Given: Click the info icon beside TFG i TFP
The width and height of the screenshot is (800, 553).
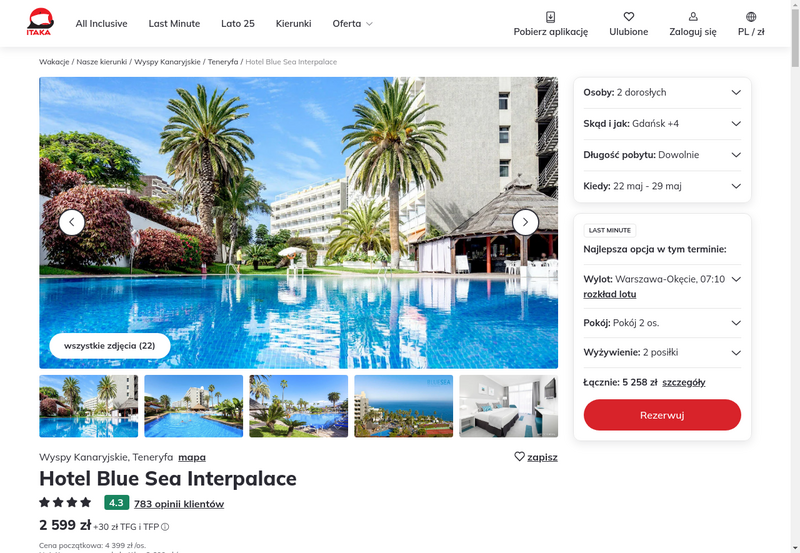Looking at the screenshot, I should click(165, 527).
